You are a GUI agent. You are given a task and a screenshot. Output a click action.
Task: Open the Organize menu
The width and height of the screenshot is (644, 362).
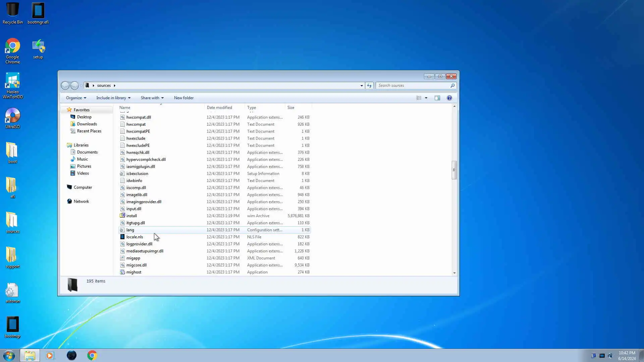[76, 98]
